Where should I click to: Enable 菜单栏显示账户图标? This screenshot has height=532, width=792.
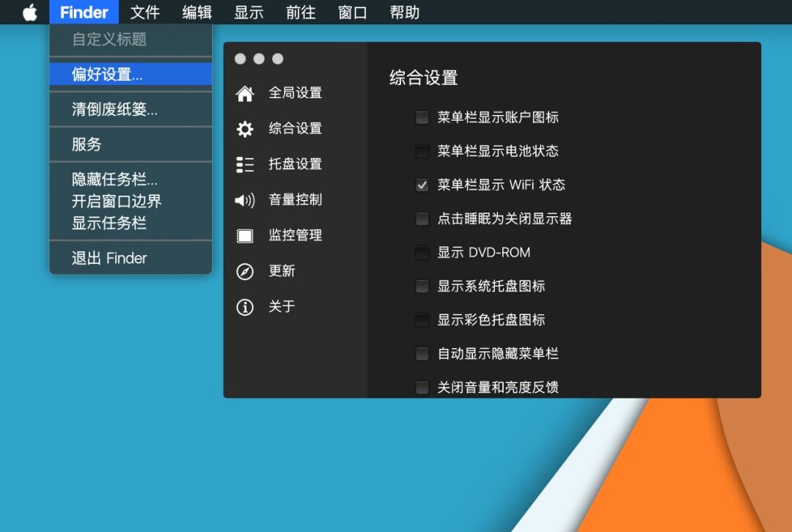click(422, 117)
